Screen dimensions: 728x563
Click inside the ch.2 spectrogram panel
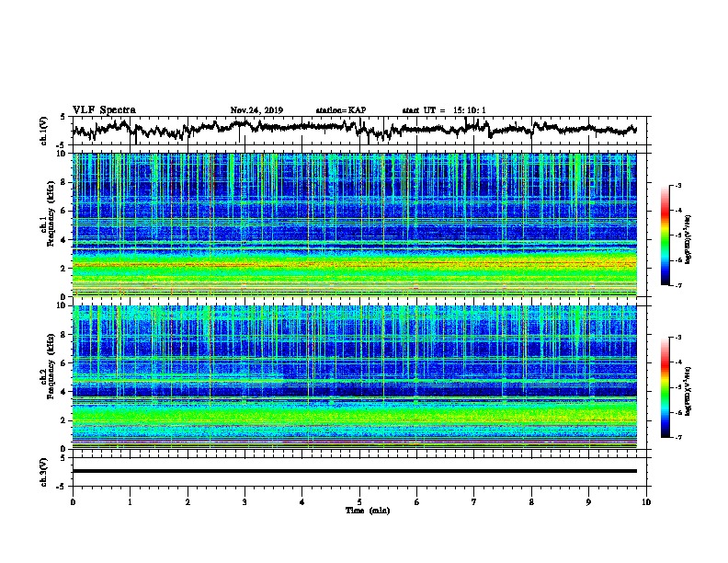click(354, 377)
